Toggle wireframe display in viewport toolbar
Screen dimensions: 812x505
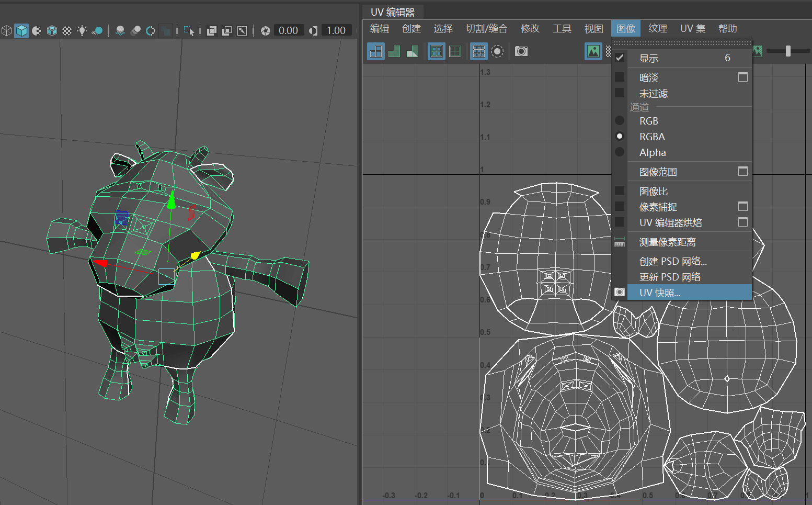[x=6, y=31]
